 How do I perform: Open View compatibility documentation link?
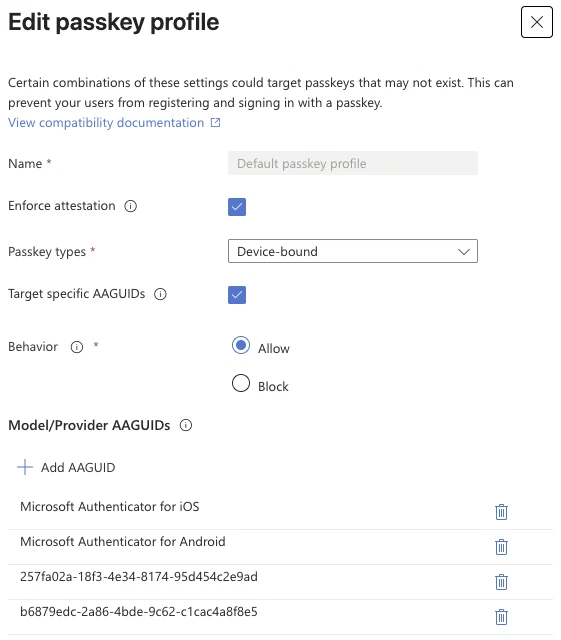coord(106,123)
